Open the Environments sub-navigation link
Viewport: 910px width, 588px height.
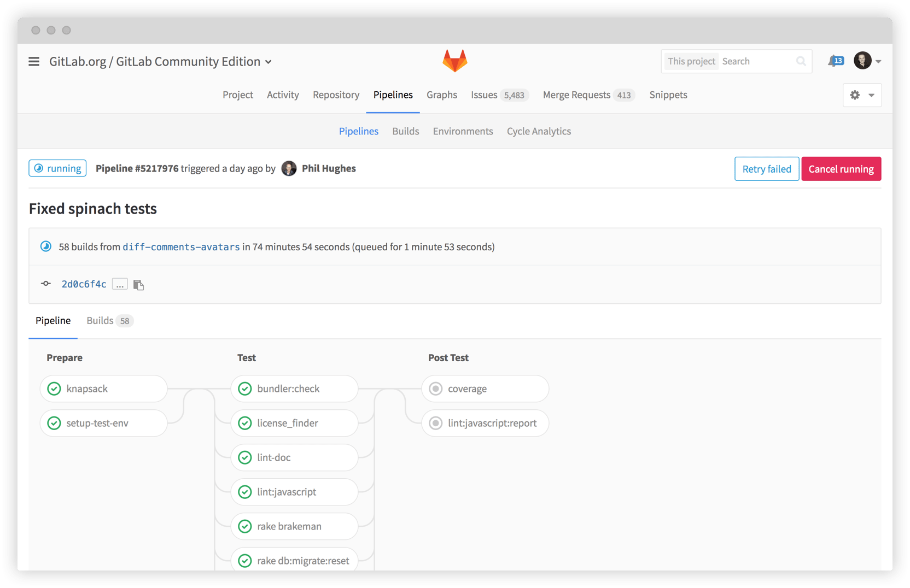[463, 131]
